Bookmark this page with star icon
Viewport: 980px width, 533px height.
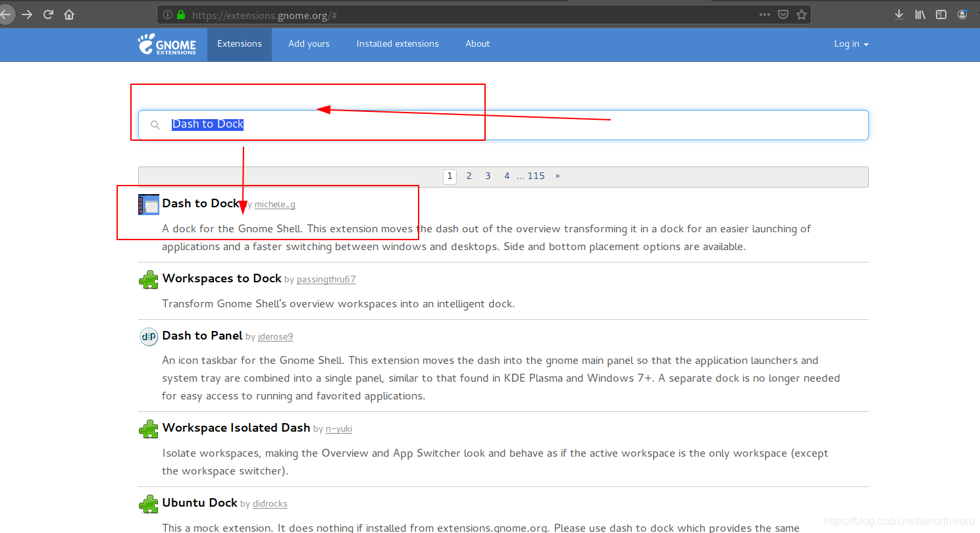click(x=802, y=14)
